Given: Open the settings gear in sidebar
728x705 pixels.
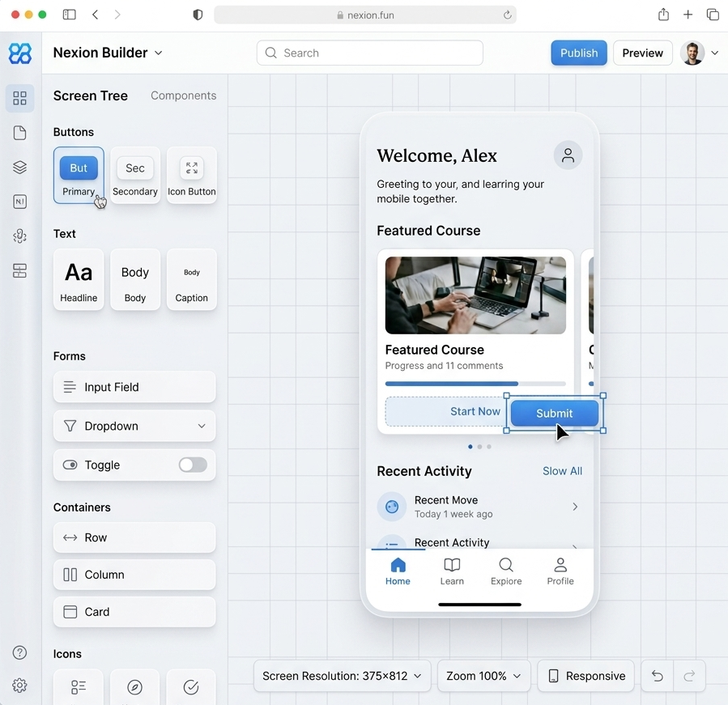Looking at the screenshot, I should [19, 685].
